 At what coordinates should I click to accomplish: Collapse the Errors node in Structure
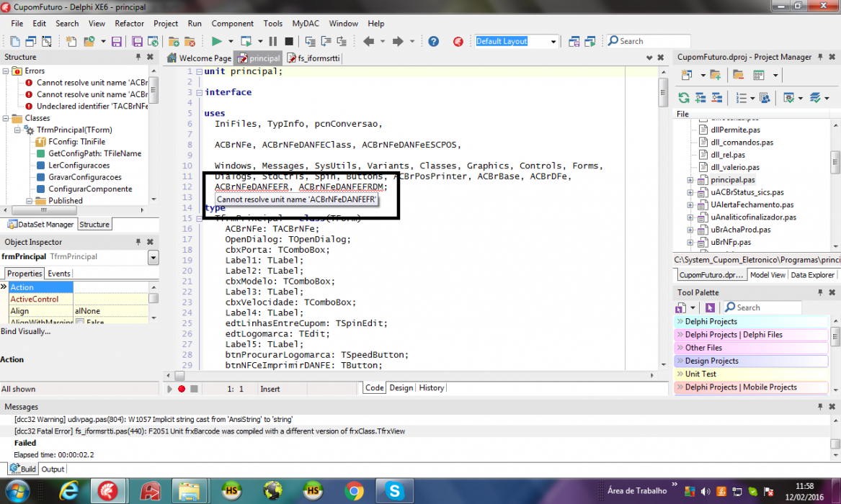click(6, 71)
